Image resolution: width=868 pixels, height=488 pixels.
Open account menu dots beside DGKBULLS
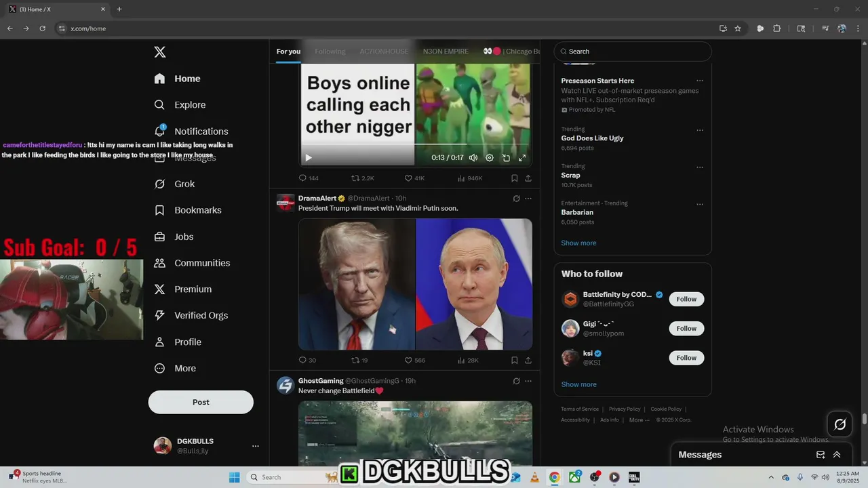(x=256, y=446)
